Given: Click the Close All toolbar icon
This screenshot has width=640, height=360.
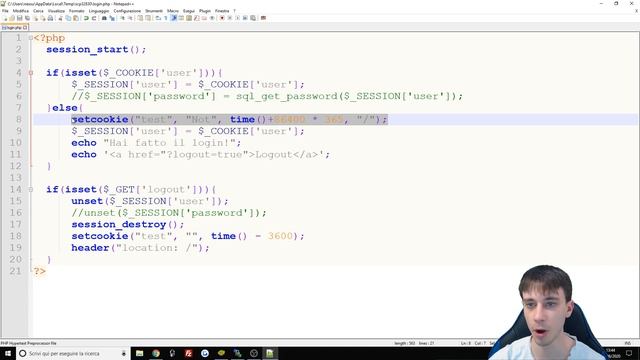Looking at the screenshot, I should pyautogui.click(x=43, y=18).
